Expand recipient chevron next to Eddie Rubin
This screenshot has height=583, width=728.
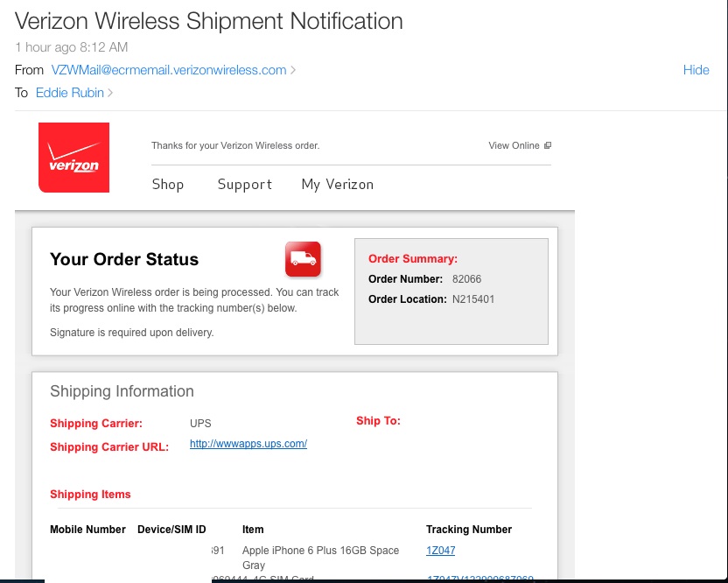pyautogui.click(x=110, y=93)
